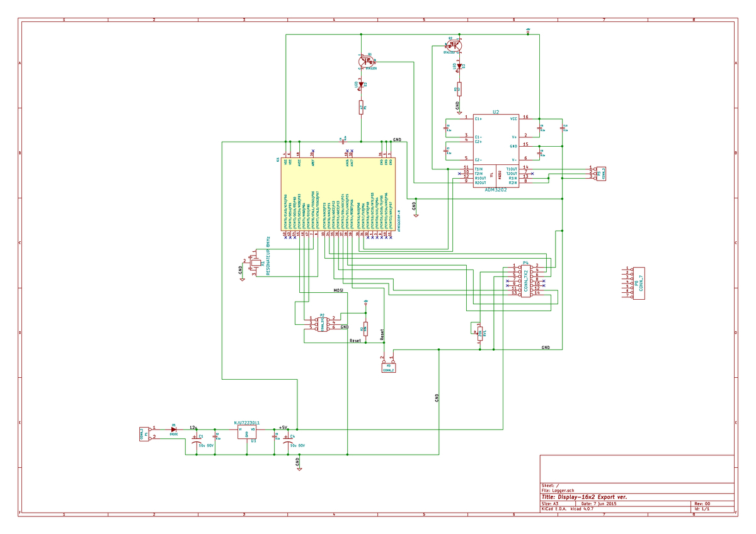Select the R2OUT pin label on U2
Image resolution: width=756 pixels, height=534 pixels.
[x=480, y=183]
